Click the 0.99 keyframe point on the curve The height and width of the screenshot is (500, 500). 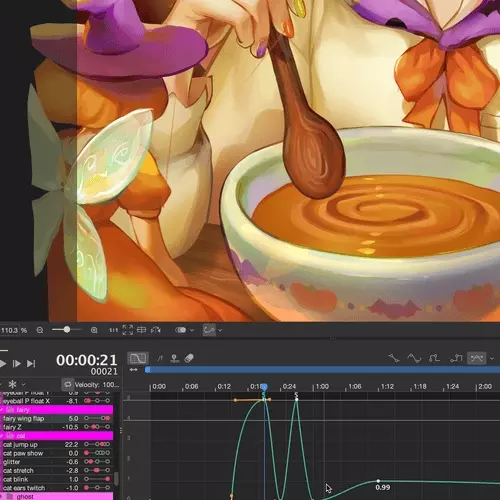[x=378, y=481]
